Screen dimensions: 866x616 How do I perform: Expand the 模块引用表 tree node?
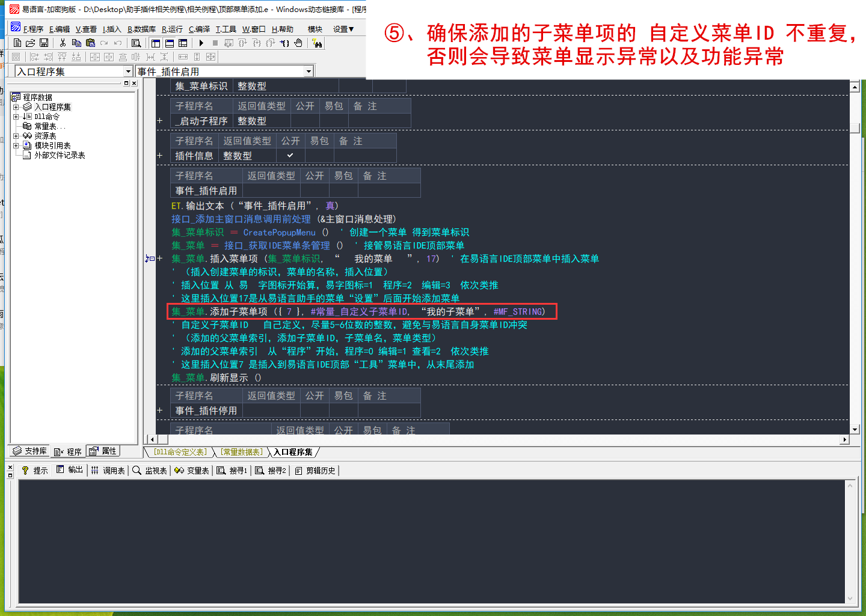tap(16, 145)
